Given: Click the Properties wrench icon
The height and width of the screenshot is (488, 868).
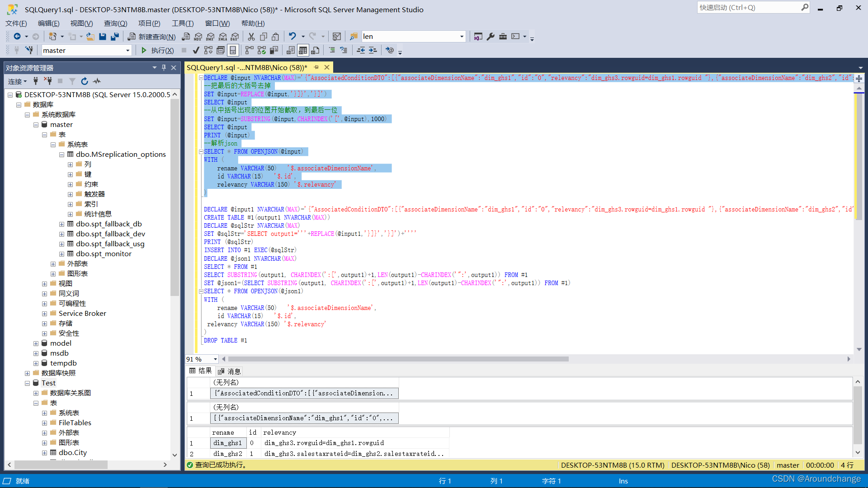Looking at the screenshot, I should coord(491,37).
